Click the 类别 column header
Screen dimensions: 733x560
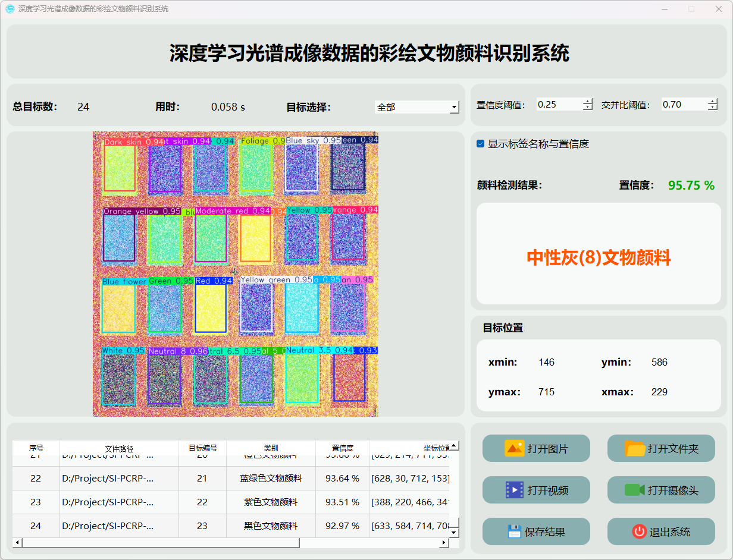coord(271,448)
